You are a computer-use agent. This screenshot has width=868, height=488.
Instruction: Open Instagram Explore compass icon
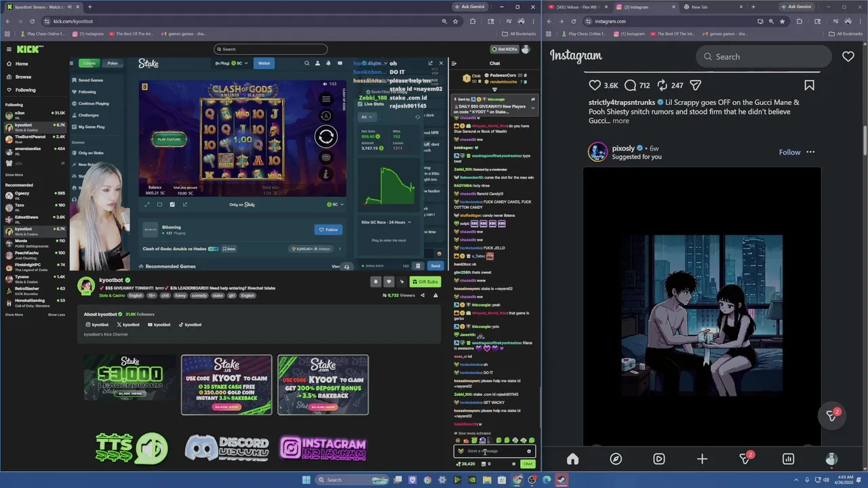click(x=616, y=459)
